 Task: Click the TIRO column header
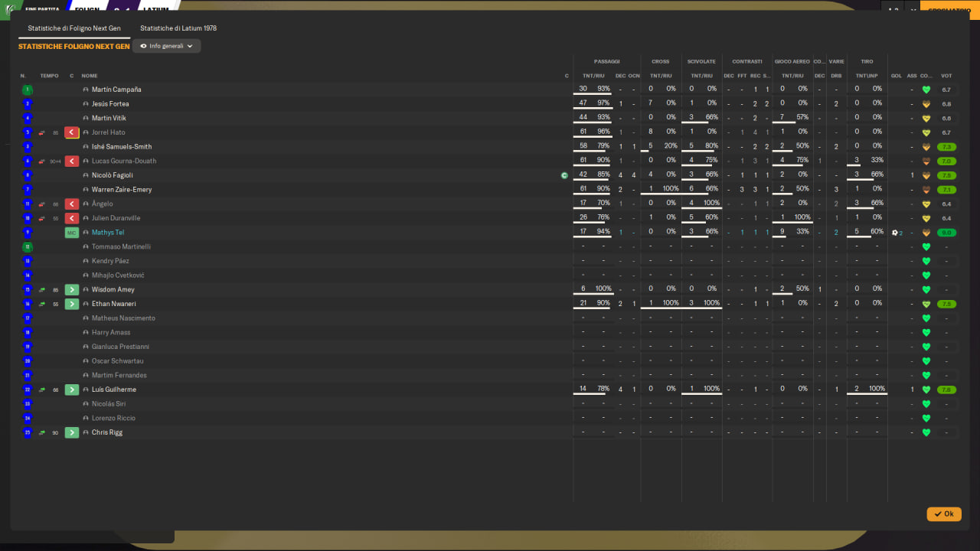[867, 61]
